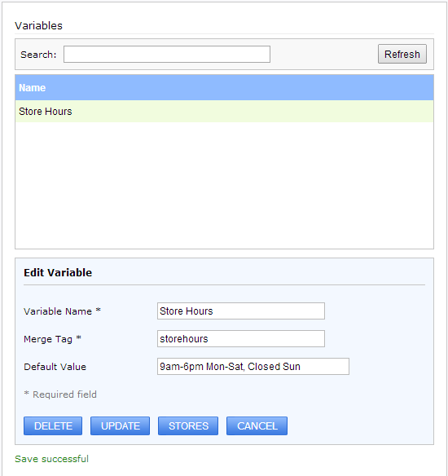Focus the Default Value text field

click(x=253, y=367)
